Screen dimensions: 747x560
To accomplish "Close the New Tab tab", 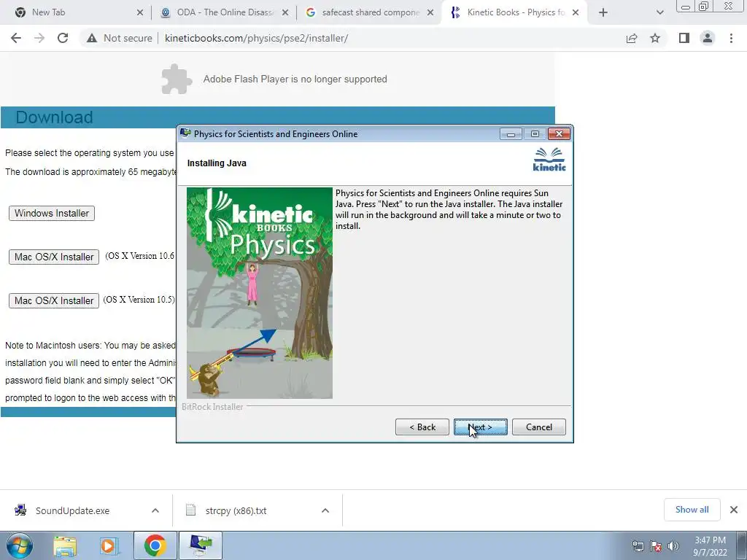I will click(x=139, y=12).
